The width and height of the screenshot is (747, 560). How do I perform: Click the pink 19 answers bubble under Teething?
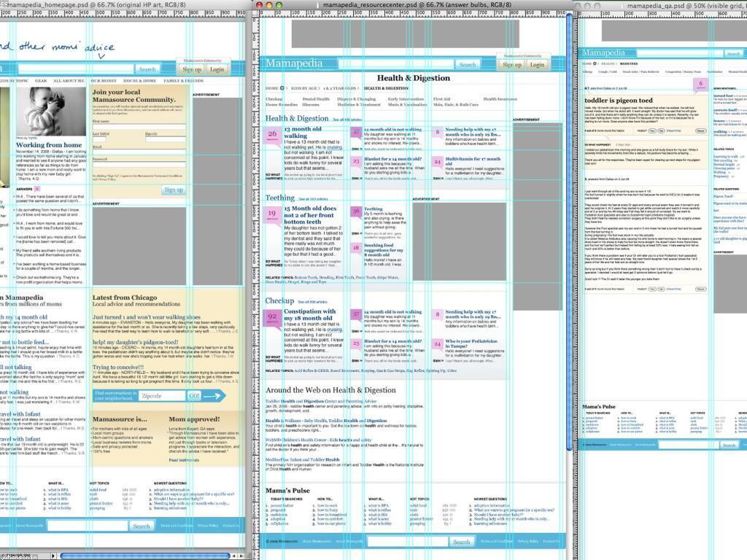click(x=272, y=214)
